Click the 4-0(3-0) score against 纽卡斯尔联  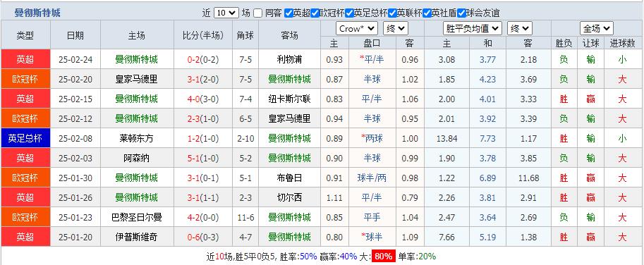click(203, 99)
